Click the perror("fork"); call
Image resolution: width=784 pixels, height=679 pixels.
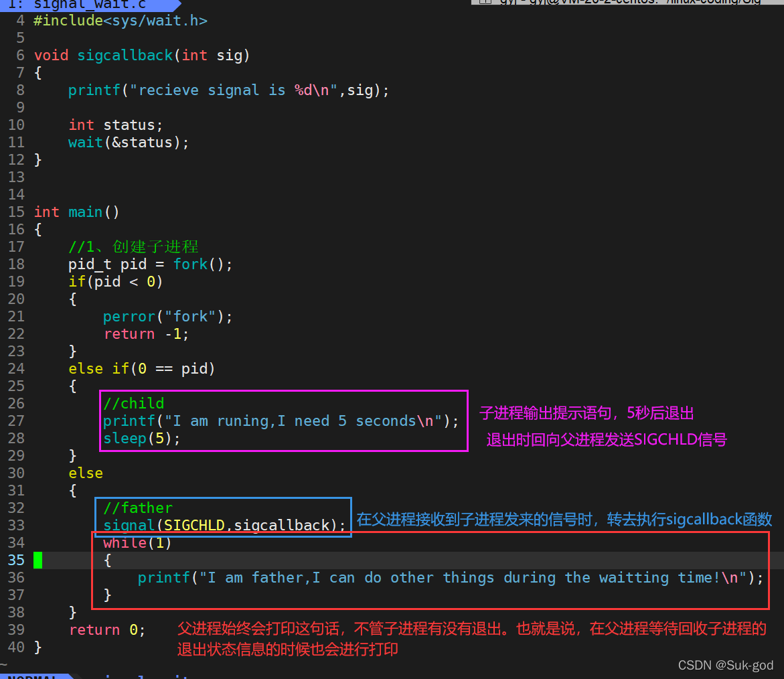[x=167, y=317]
